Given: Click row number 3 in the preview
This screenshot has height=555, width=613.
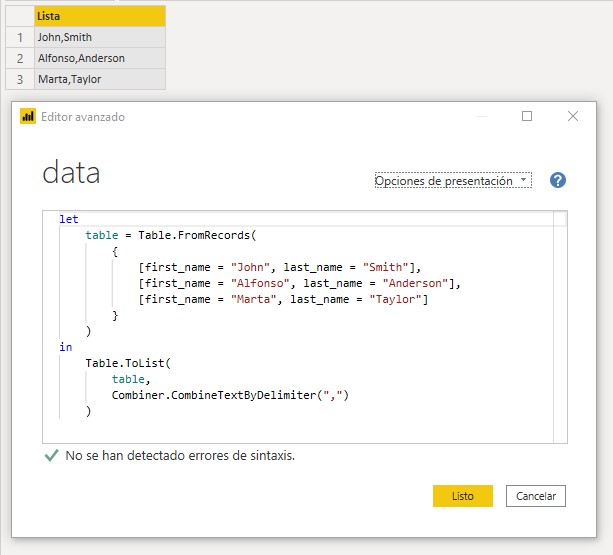Looking at the screenshot, I should 20,79.
